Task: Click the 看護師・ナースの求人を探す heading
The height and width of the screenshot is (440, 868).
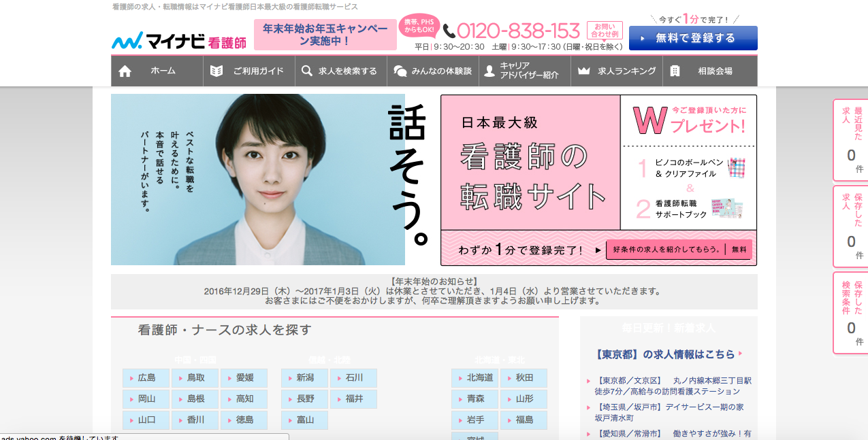Action: [x=225, y=331]
